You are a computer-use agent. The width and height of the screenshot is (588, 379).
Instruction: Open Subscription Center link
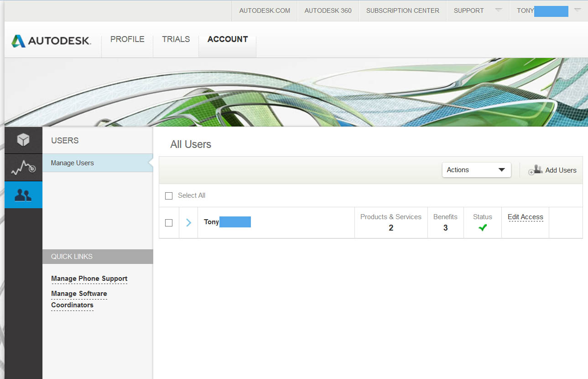coord(403,11)
